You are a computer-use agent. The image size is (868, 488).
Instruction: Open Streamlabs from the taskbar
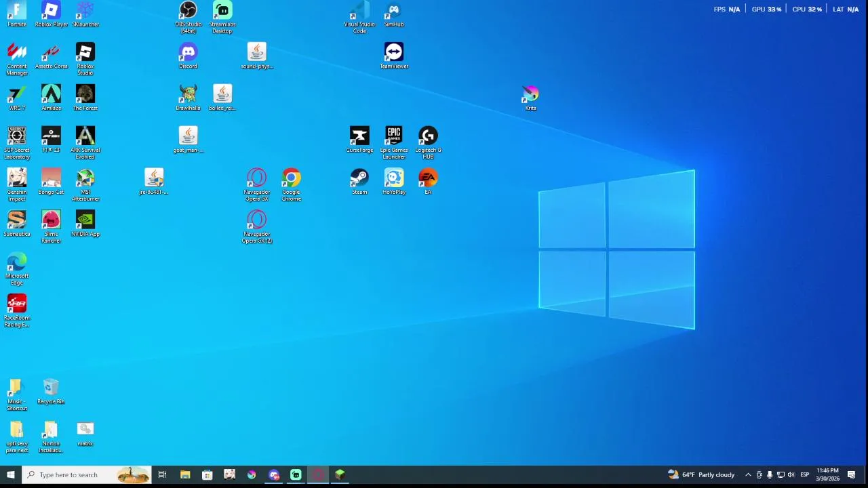pyautogui.click(x=296, y=474)
